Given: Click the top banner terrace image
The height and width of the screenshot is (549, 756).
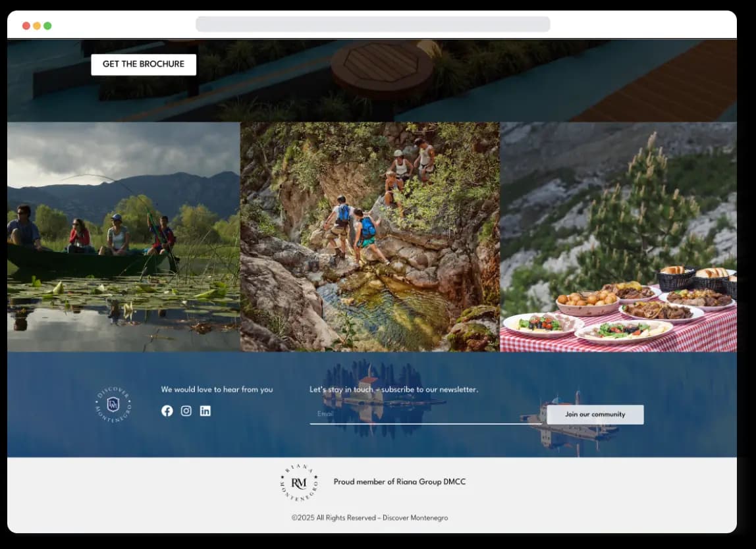Looking at the screenshot, I should [461, 79].
